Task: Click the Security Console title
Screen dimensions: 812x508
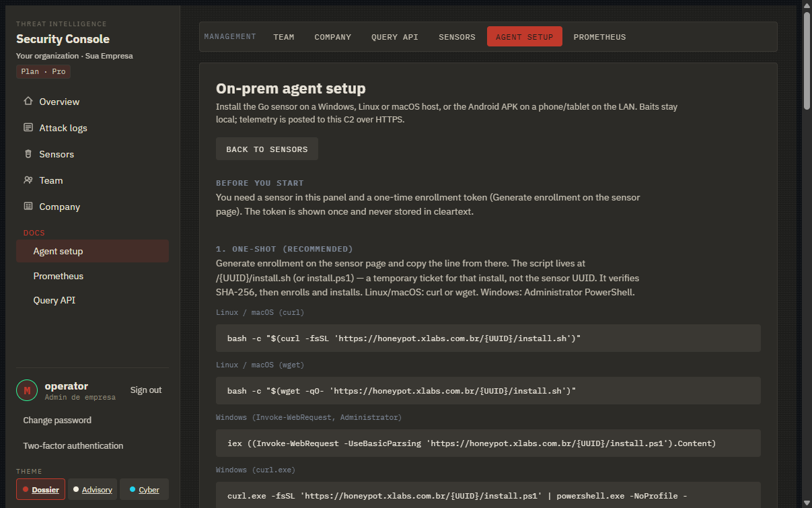Action: [63, 39]
